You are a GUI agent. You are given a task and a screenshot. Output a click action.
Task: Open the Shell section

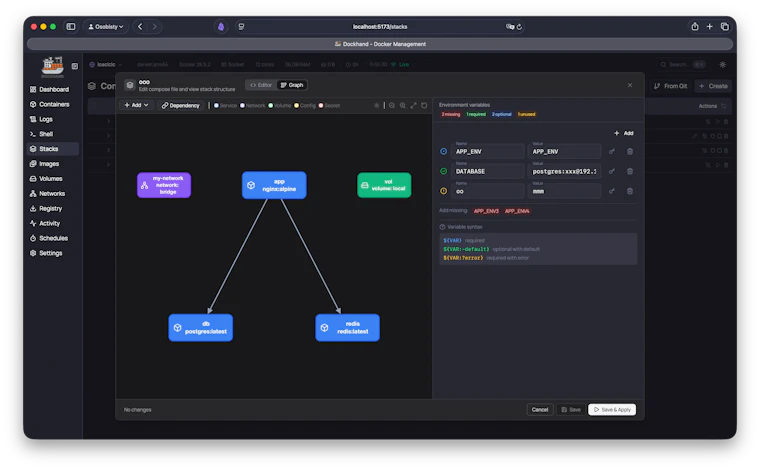(42, 134)
